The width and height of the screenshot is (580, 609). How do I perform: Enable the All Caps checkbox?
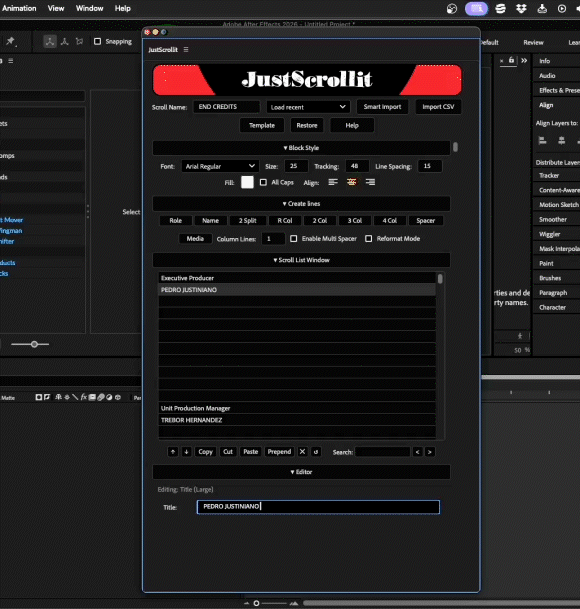click(263, 182)
